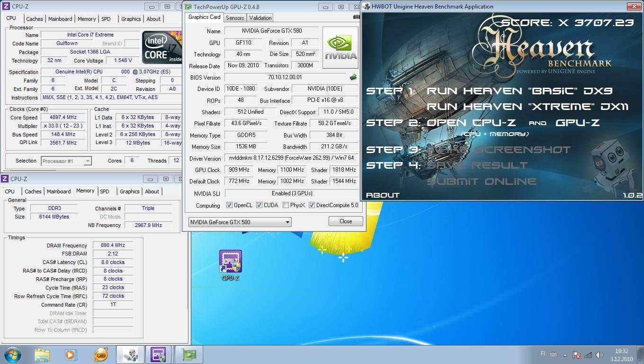Launch Windows Media Player from the taskbar
Image resolution: width=644 pixels, height=364 pixels.
(71, 355)
